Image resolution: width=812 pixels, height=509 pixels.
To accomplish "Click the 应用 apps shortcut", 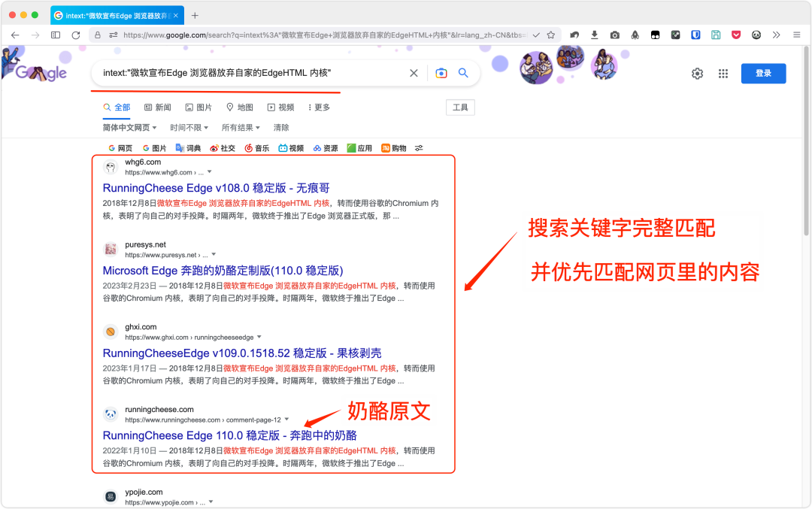I will (359, 148).
